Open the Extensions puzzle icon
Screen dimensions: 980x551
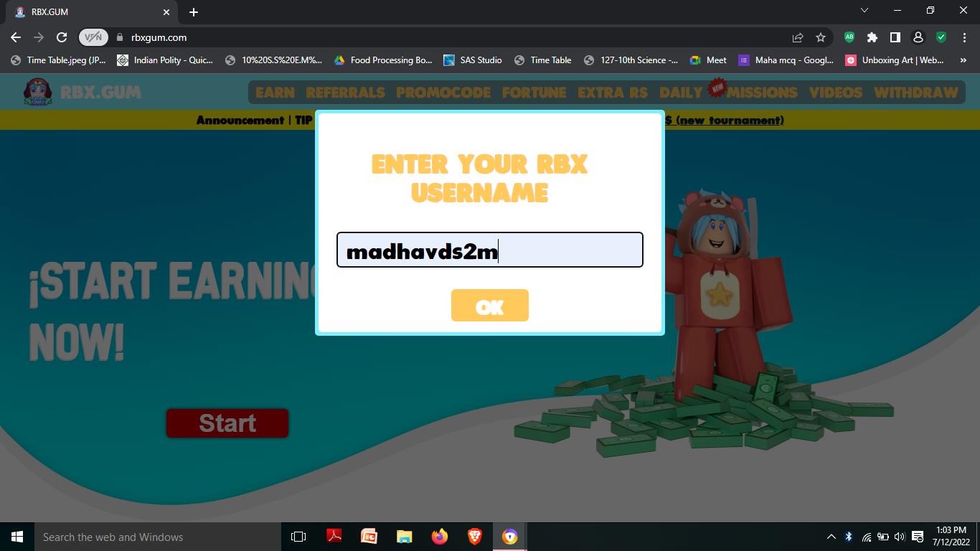coord(872,37)
